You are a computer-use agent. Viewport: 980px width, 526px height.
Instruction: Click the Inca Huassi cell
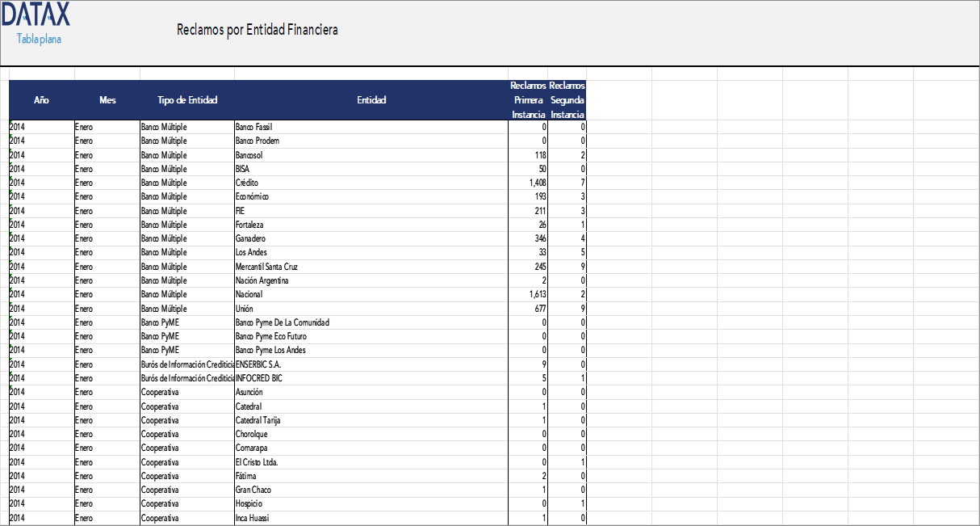252,518
